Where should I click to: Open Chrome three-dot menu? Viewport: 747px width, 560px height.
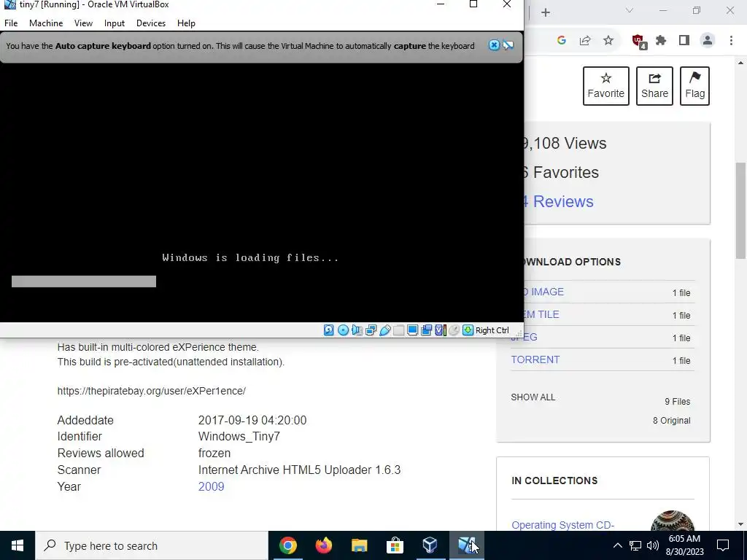point(731,41)
